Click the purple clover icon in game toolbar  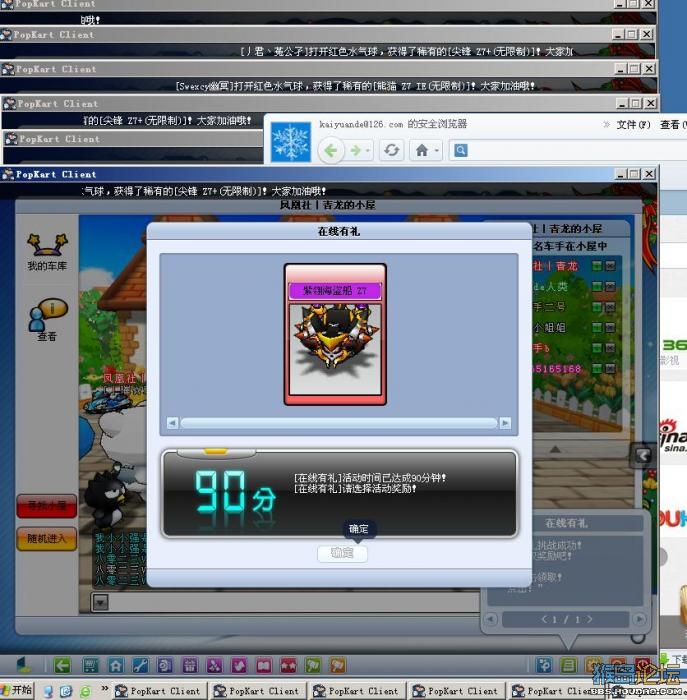pyautogui.click(x=214, y=666)
